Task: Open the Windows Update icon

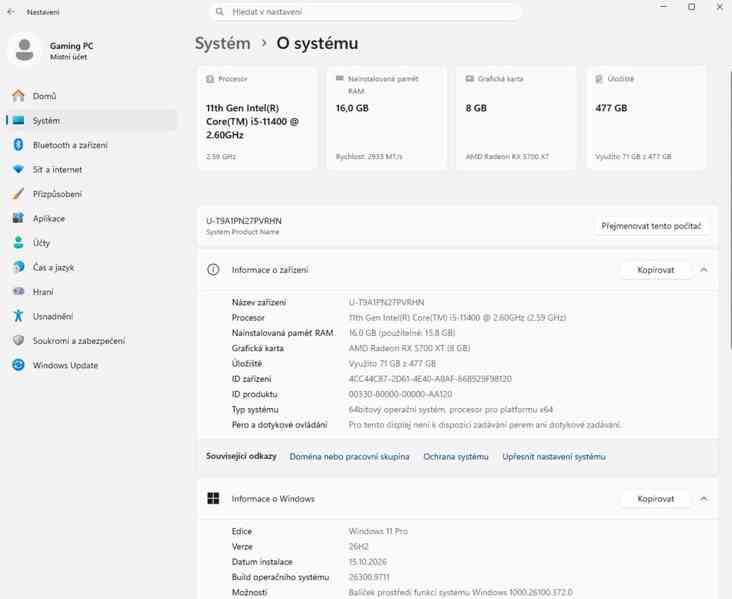Action: [x=18, y=365]
